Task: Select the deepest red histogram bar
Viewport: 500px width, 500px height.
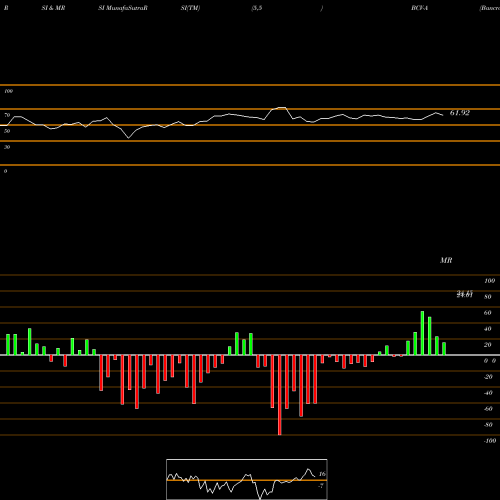Action: pos(280,395)
